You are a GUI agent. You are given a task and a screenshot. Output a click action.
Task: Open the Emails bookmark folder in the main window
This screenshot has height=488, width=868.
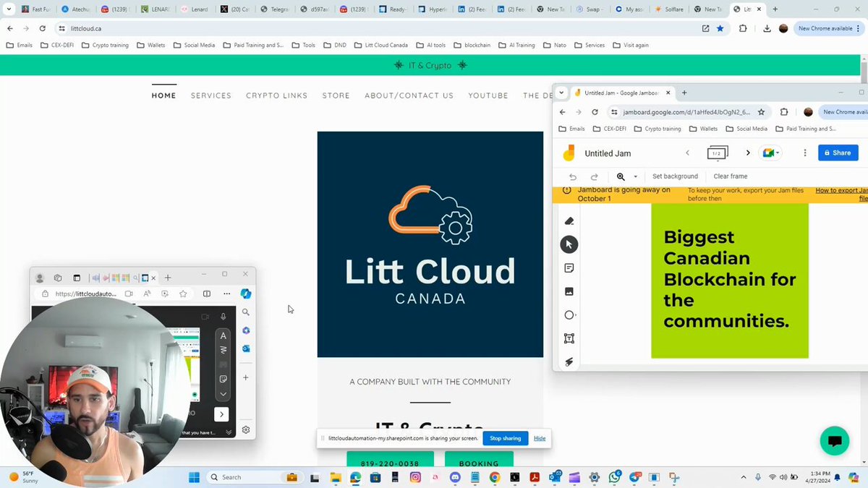(x=19, y=45)
